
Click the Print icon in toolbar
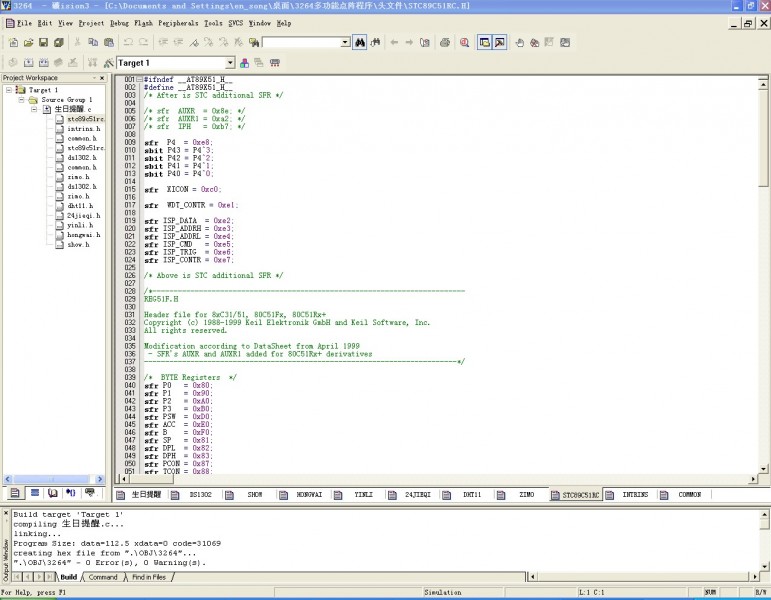point(444,42)
